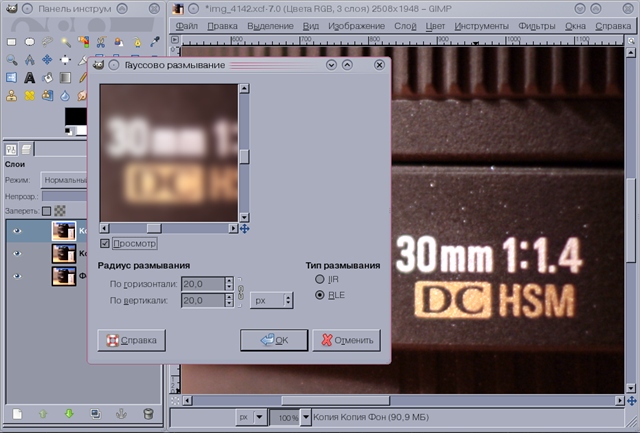Pick the Zoom magnifier tool
This screenshot has width=640, height=433.
[11, 60]
